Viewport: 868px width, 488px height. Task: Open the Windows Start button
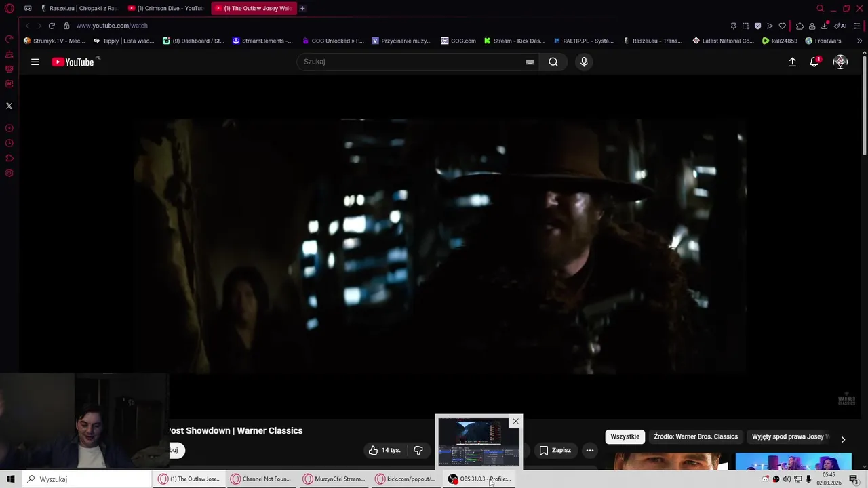point(11,479)
